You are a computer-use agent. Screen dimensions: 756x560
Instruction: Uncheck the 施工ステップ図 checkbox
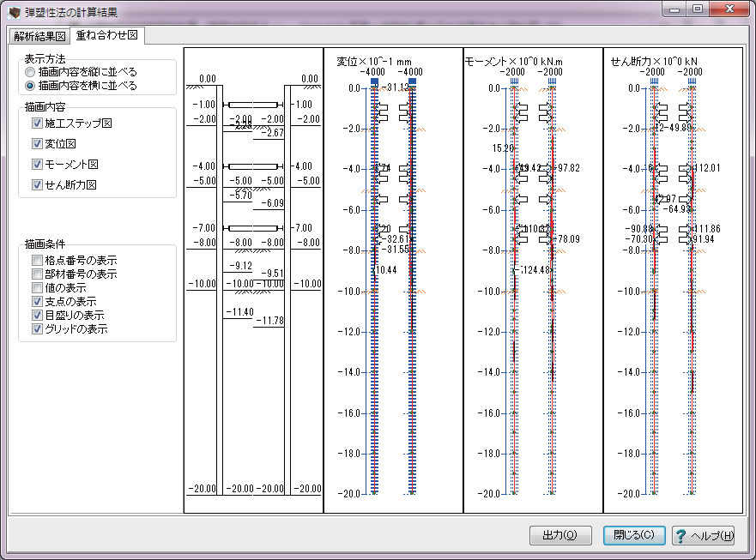tap(37, 123)
